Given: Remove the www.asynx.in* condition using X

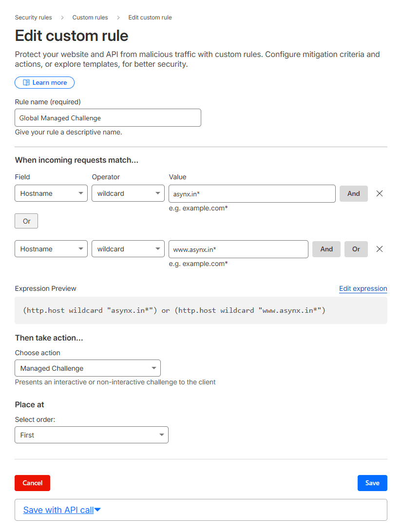Looking at the screenshot, I should 380,249.
